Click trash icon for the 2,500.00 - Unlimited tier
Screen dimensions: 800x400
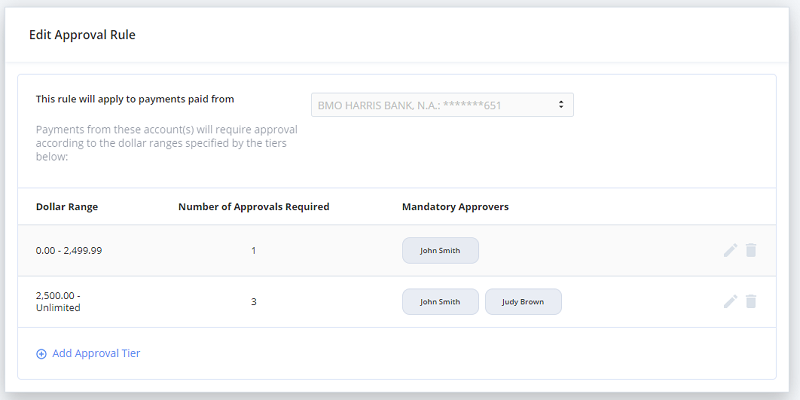pos(751,302)
